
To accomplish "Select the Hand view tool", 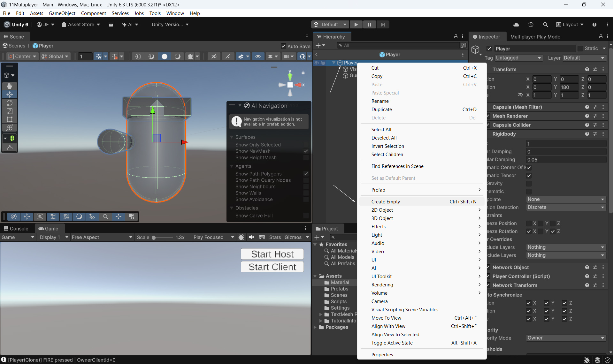I will coord(10,86).
